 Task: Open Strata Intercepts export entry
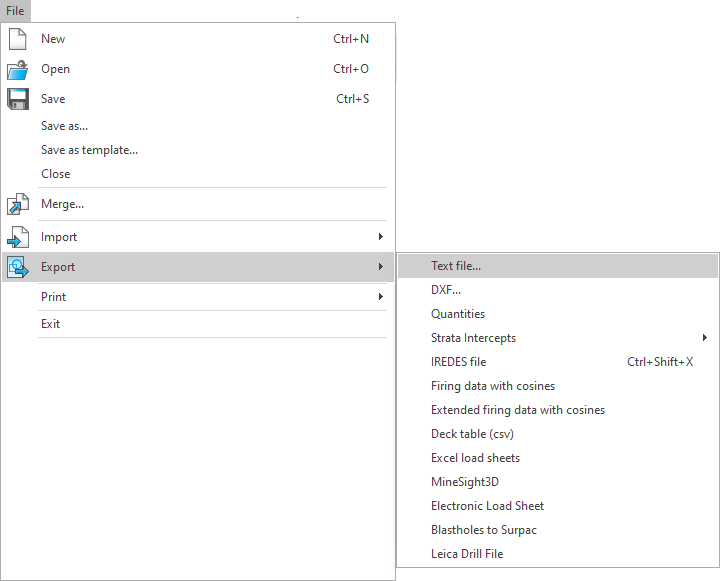[x=557, y=338]
